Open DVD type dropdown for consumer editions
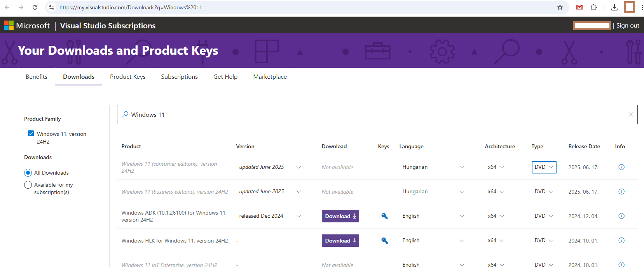644x267 pixels. 544,167
